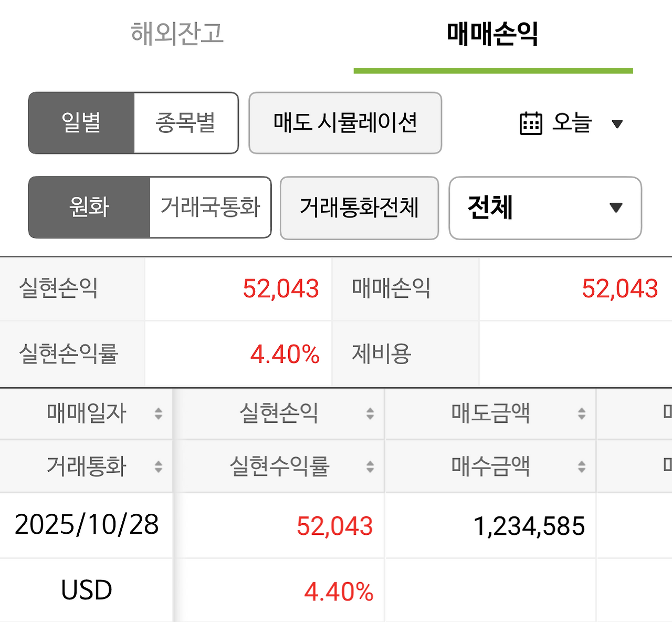Expand the 전체 filter dropdown
Viewport: 672px width, 622px height.
544,208
